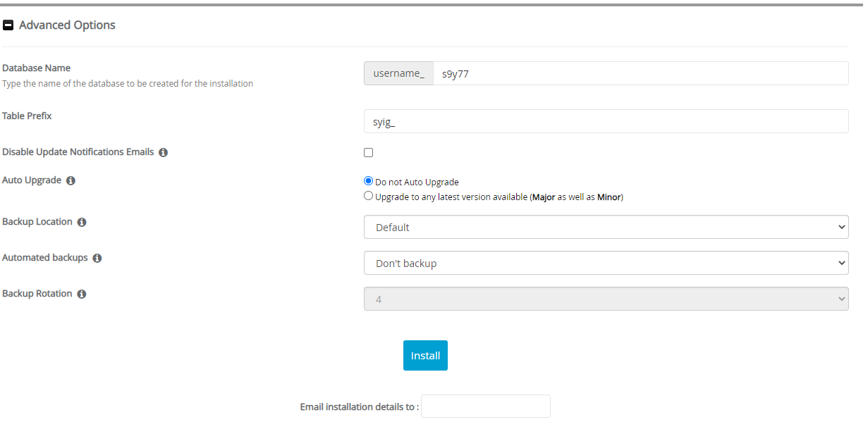Open the Backup Location dropdown
Screen dimensions: 868x434
point(606,227)
